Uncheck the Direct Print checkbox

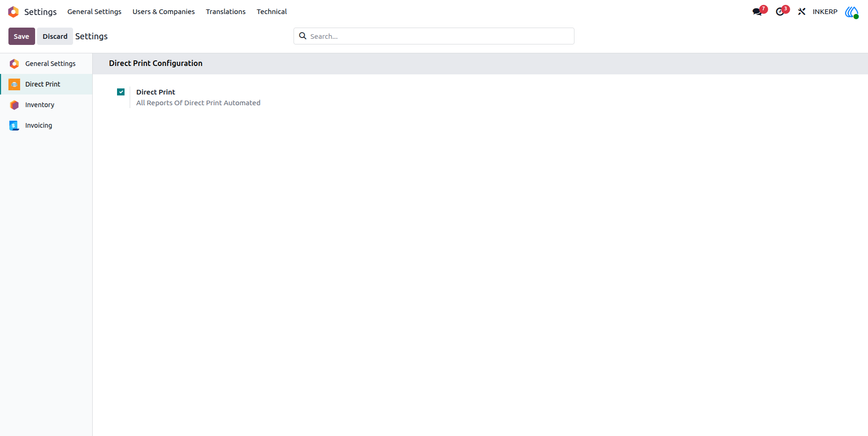(121, 92)
